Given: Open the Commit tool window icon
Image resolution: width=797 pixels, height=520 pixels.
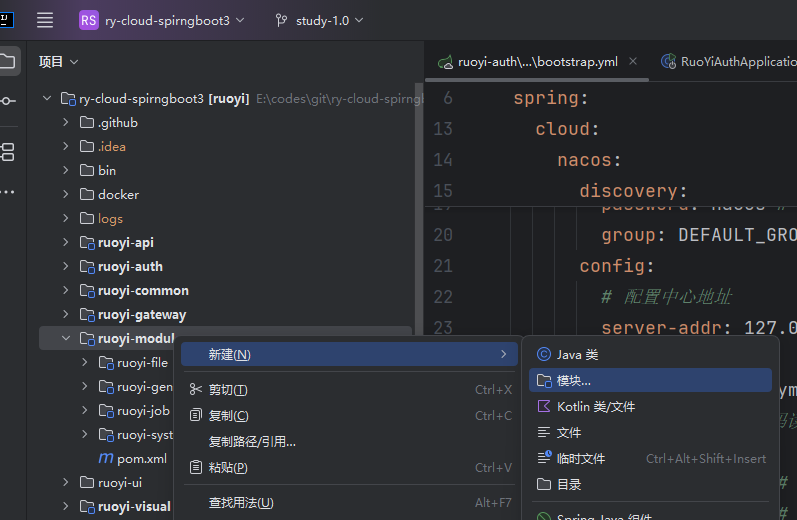Looking at the screenshot, I should click(x=8, y=101).
